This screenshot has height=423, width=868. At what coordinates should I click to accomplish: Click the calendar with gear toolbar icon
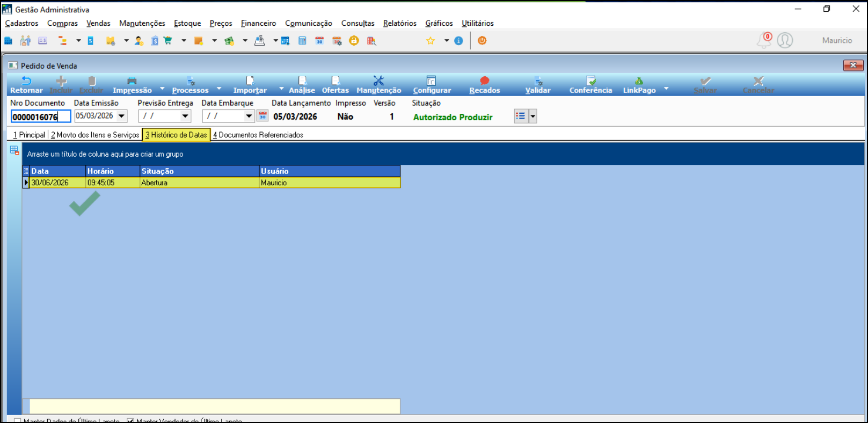(337, 41)
